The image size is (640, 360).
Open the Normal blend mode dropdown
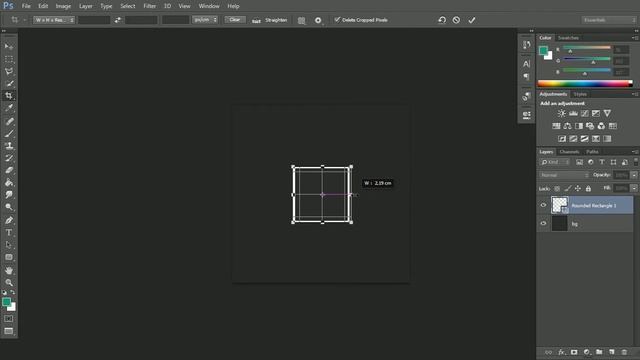pos(564,175)
